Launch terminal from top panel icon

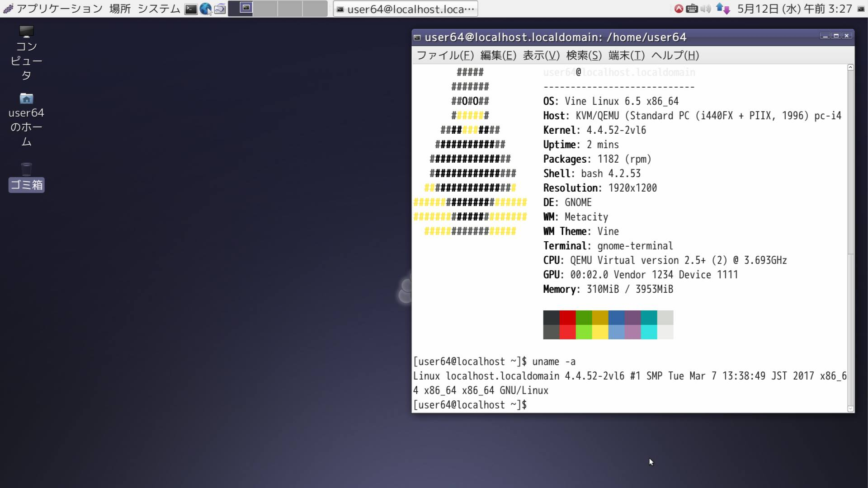pyautogui.click(x=191, y=9)
